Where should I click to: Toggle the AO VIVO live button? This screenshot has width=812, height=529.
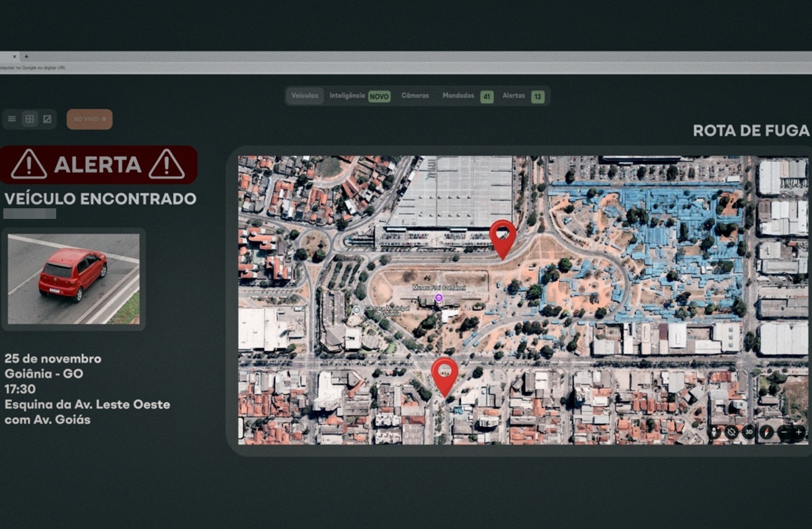point(89,119)
